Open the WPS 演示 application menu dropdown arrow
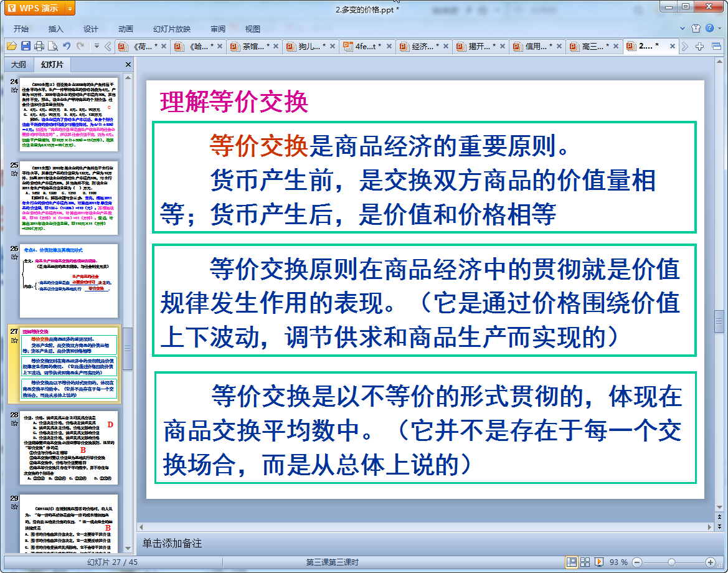 pyautogui.click(x=70, y=8)
